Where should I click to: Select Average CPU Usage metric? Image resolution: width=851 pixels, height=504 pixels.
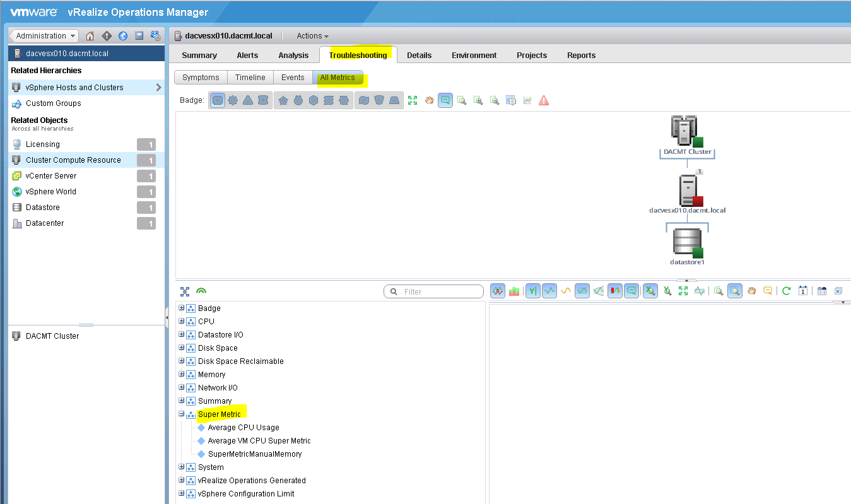pyautogui.click(x=244, y=427)
